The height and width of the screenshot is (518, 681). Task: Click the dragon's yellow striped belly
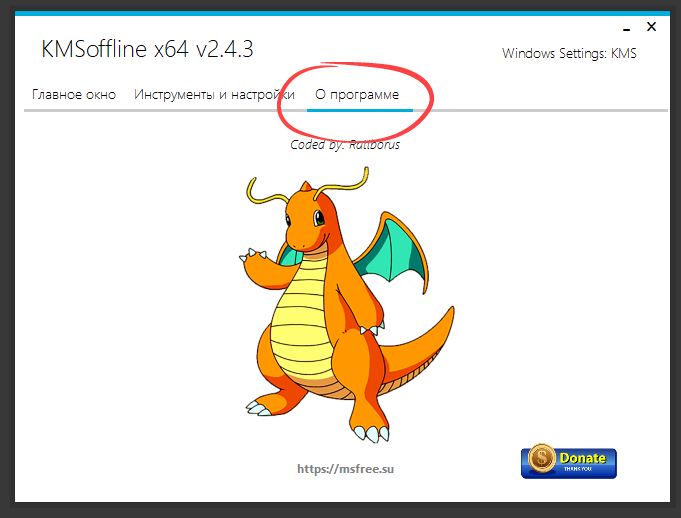298,310
